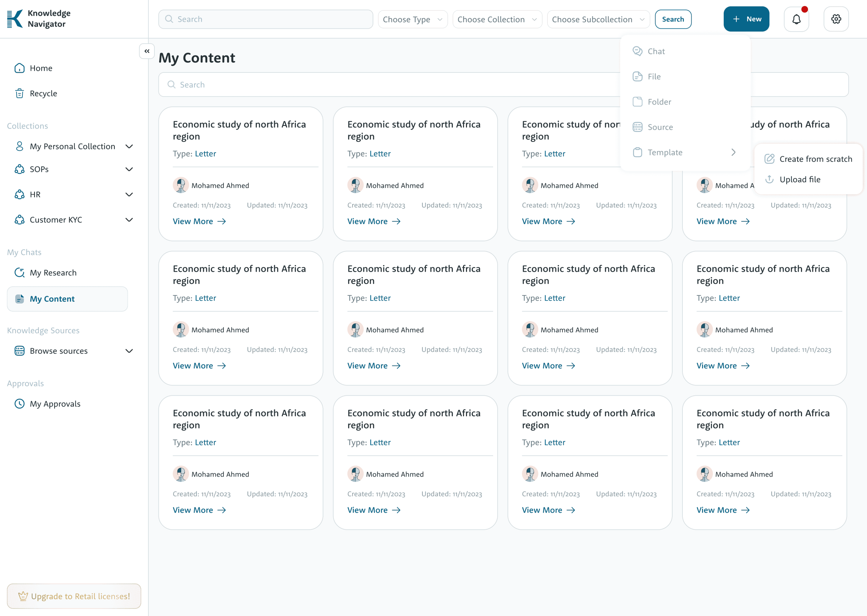Open My Approvals clock item

[x=55, y=403]
